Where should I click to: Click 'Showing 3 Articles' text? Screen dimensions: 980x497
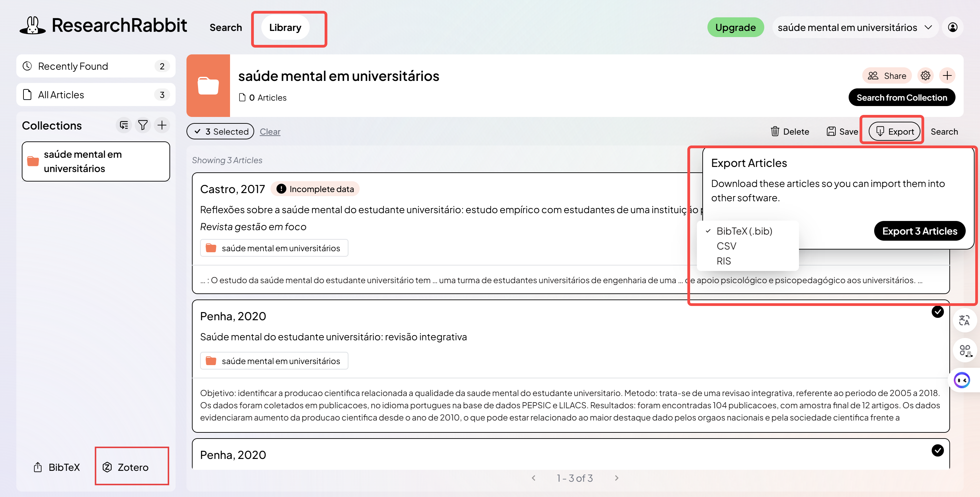click(x=227, y=160)
